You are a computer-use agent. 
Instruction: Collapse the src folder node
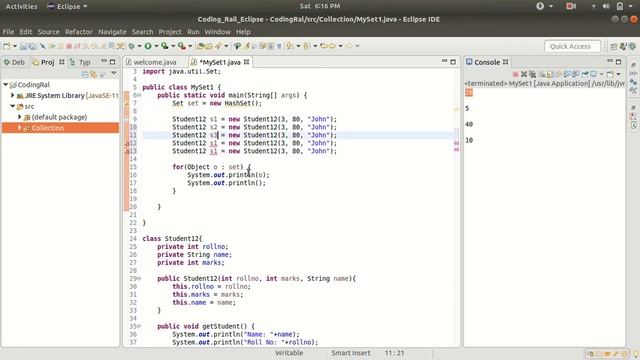coord(13,106)
